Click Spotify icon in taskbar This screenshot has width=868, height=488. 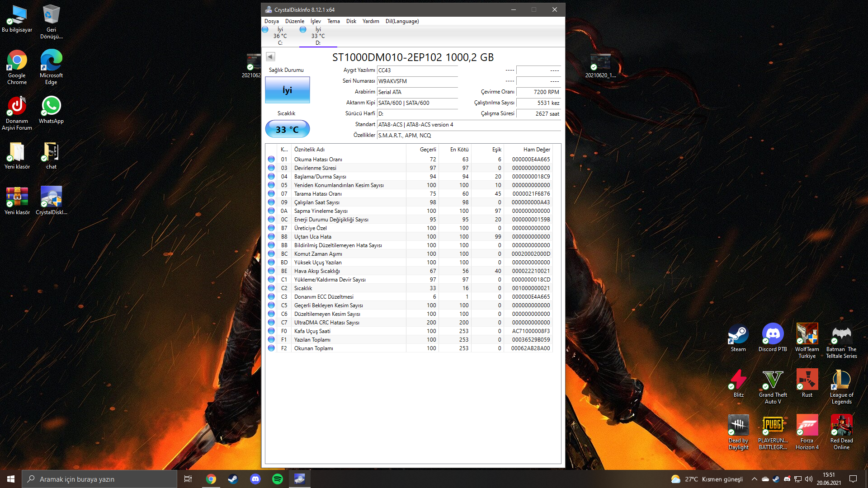[x=278, y=479]
